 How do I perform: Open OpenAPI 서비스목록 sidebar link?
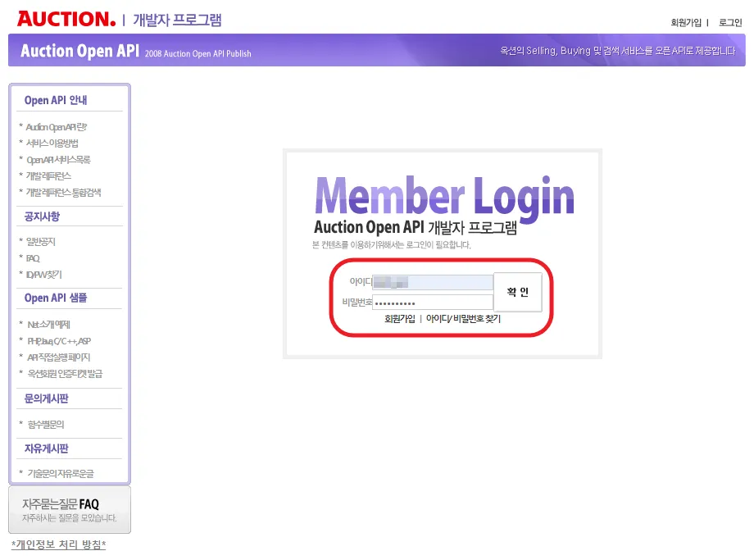(x=58, y=160)
